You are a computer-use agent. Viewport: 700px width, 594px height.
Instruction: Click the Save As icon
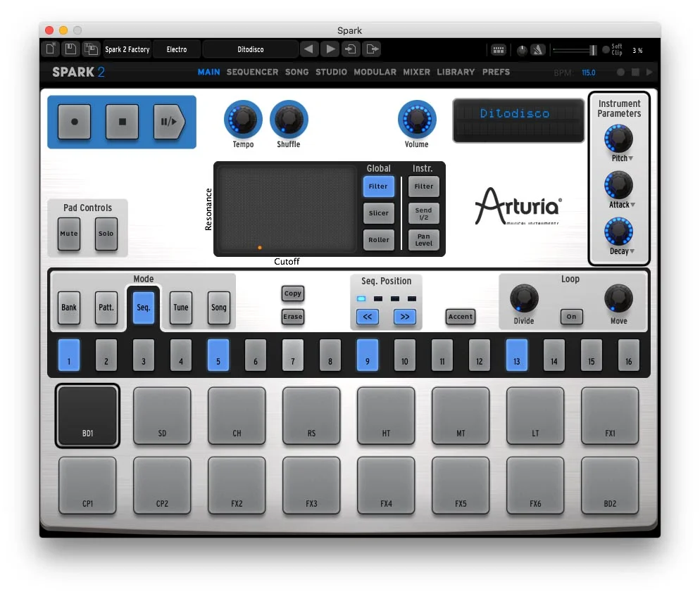(x=91, y=49)
